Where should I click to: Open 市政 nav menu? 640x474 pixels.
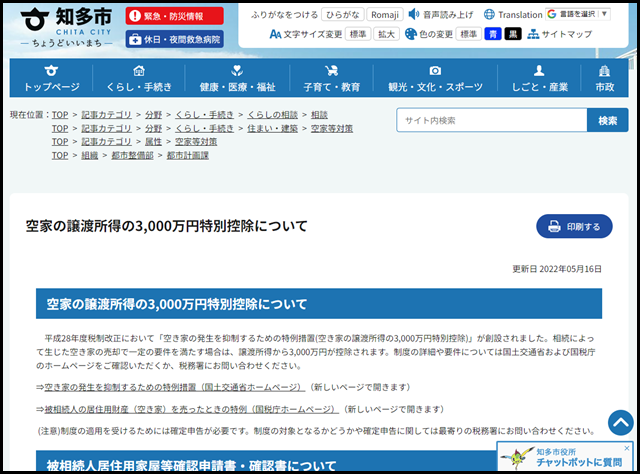pyautogui.click(x=604, y=78)
